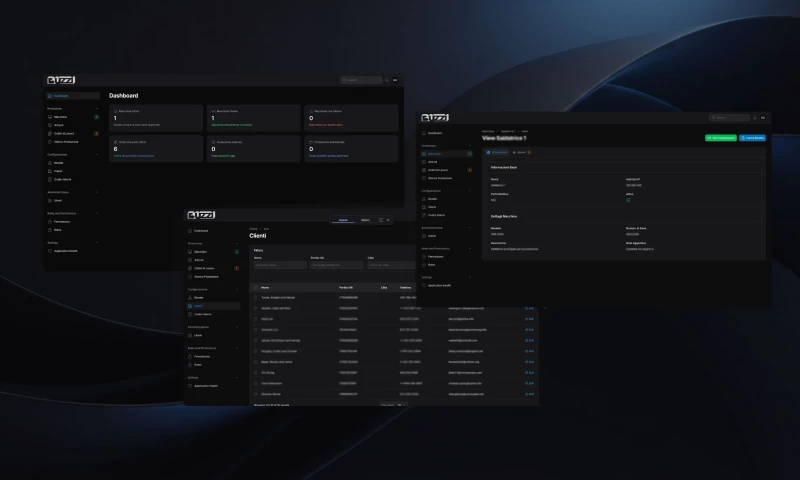The height and width of the screenshot is (480, 800).
Task: Click the logo in the Dashboard window header
Action: pyautogui.click(x=61, y=80)
